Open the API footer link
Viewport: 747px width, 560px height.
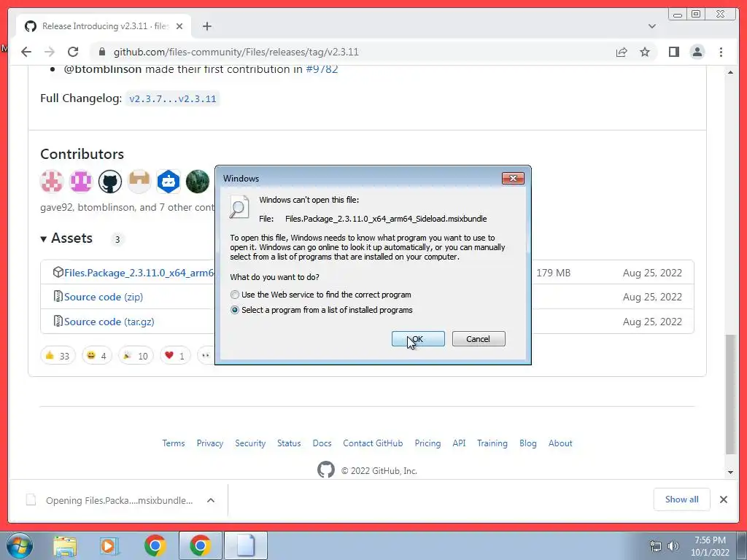click(459, 443)
